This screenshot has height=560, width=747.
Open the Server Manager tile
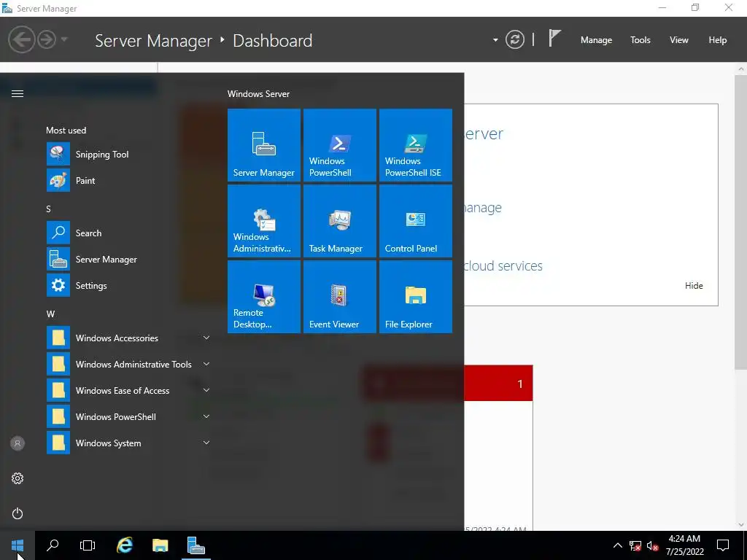(264, 145)
